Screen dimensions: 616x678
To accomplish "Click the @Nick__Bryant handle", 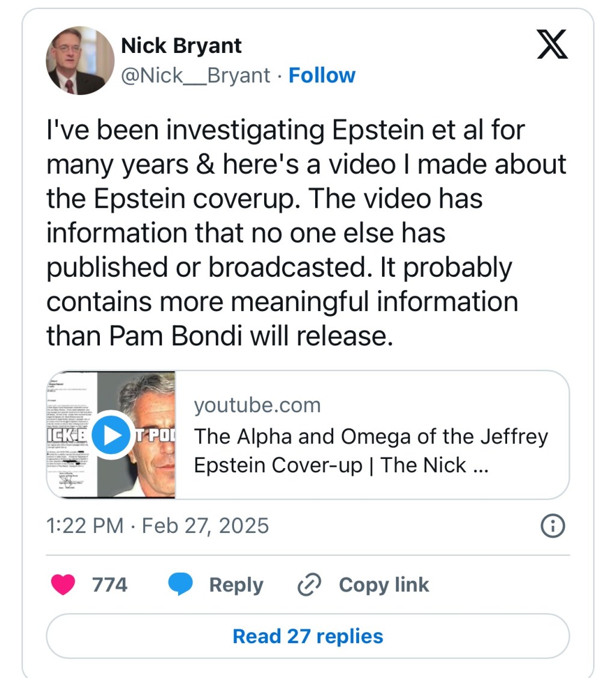I will [x=196, y=76].
